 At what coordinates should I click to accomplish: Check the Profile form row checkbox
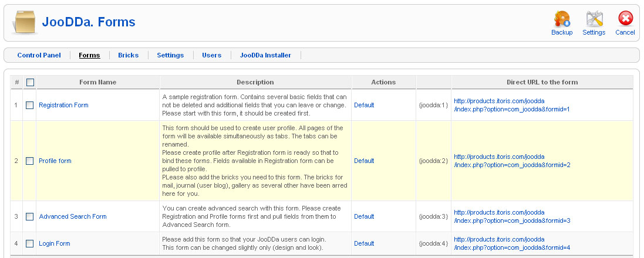(29, 161)
